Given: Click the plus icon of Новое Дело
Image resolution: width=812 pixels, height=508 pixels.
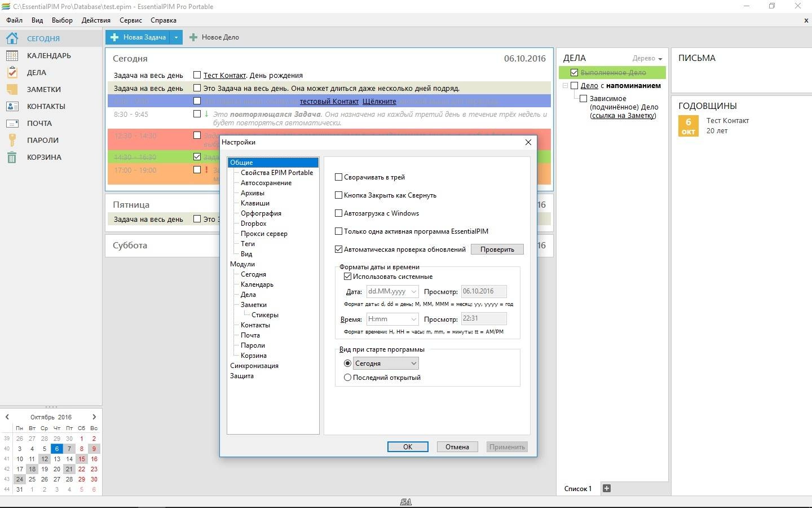Looking at the screenshot, I should (193, 37).
